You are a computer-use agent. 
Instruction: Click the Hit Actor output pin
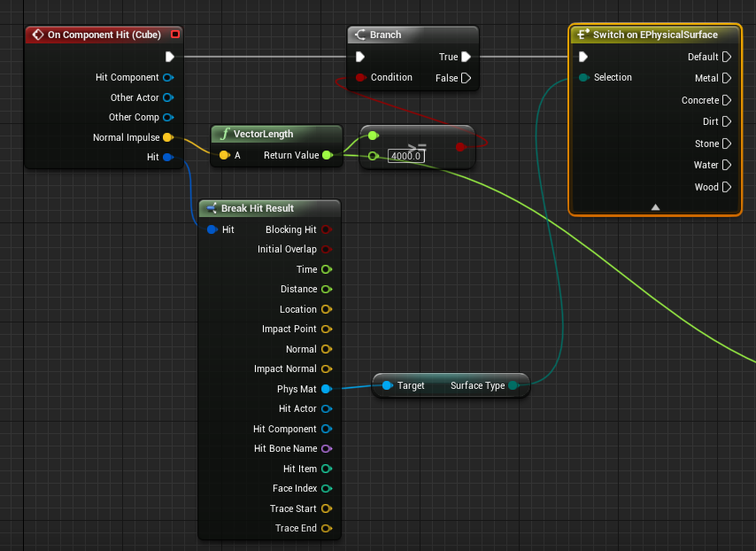tap(327, 408)
